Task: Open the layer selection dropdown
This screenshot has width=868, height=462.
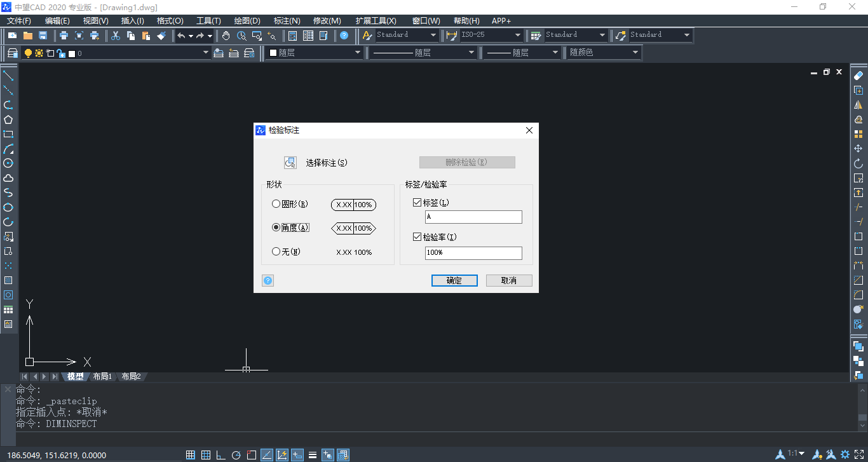Action: 205,53
